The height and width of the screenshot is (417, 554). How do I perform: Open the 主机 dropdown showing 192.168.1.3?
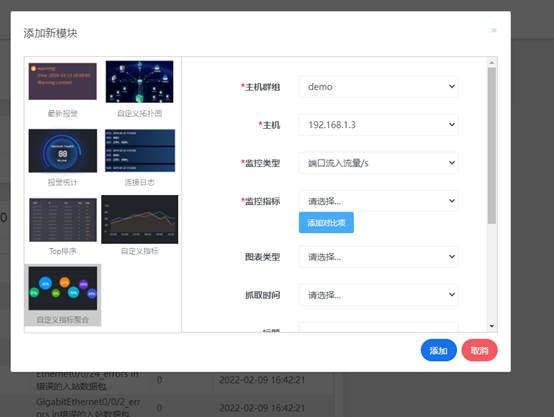[378, 125]
